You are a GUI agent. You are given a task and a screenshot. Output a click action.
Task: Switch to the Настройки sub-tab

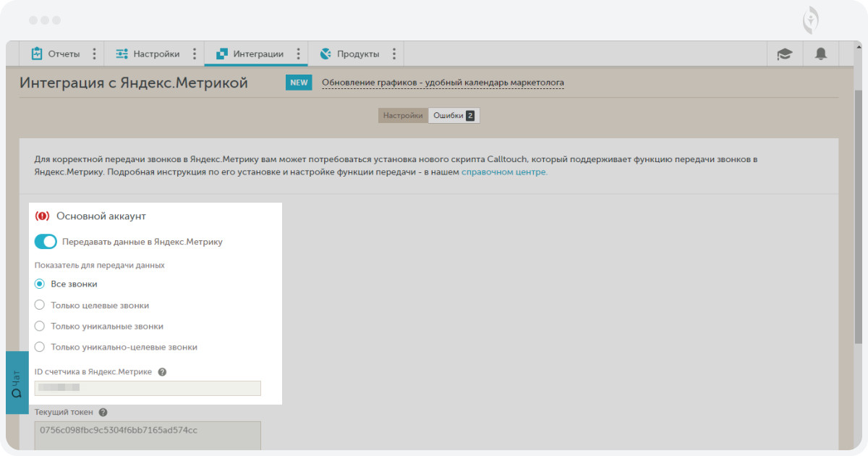point(403,115)
